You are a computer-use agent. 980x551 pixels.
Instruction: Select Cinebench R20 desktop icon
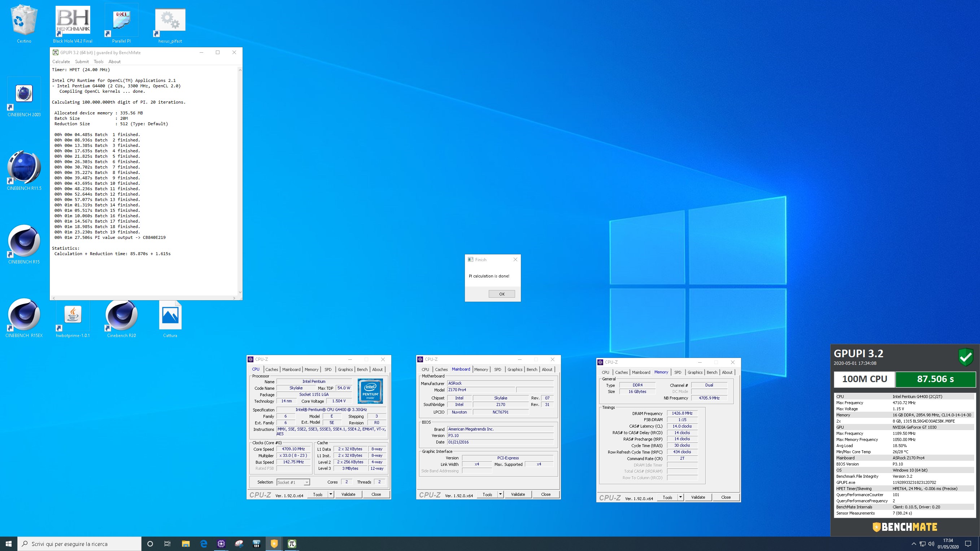tap(121, 318)
